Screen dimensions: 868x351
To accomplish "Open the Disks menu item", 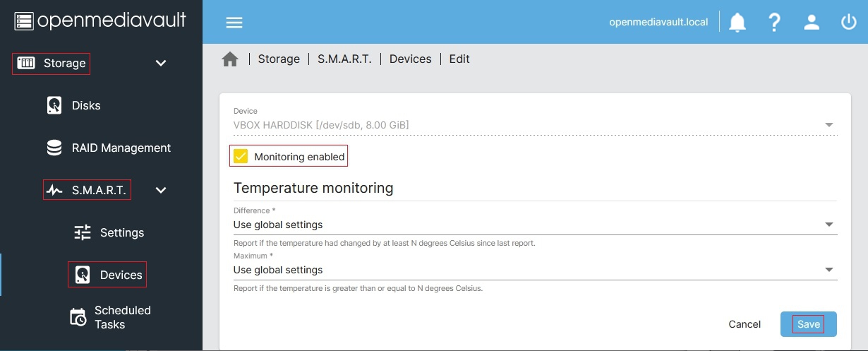I will (85, 105).
